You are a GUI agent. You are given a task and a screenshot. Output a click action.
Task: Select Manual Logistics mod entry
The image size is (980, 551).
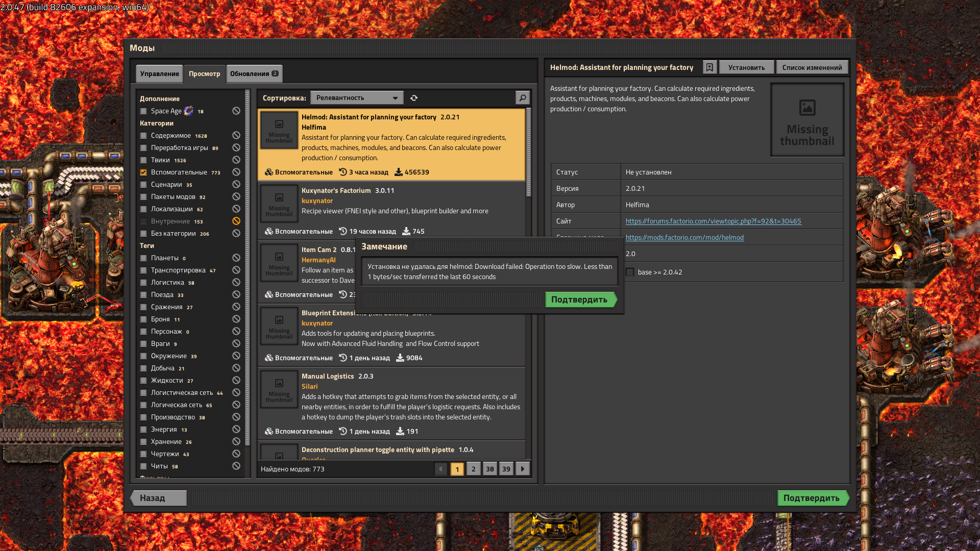(x=391, y=404)
